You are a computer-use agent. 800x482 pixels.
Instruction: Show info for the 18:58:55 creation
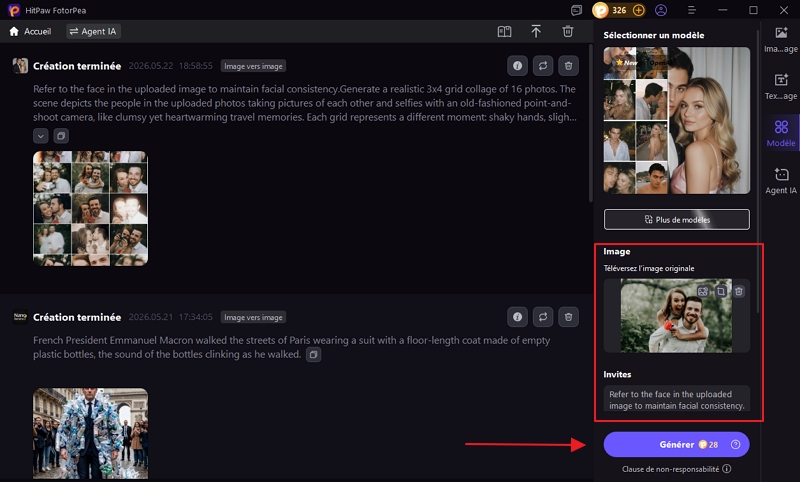point(517,66)
